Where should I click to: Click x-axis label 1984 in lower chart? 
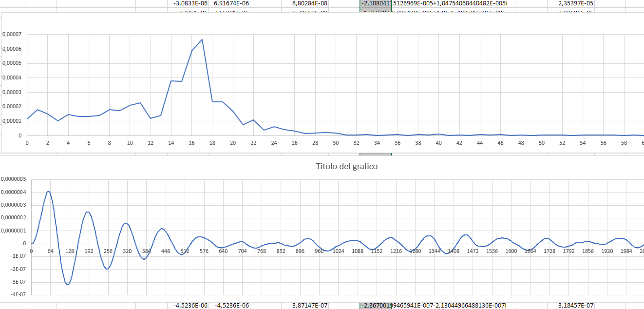626,251
